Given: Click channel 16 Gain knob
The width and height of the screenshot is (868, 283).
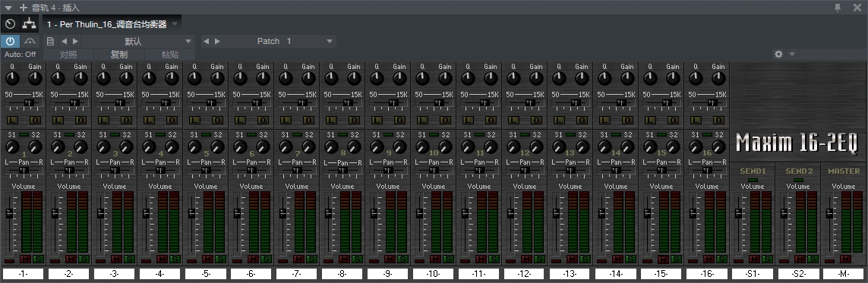Looking at the screenshot, I should pos(718,78).
